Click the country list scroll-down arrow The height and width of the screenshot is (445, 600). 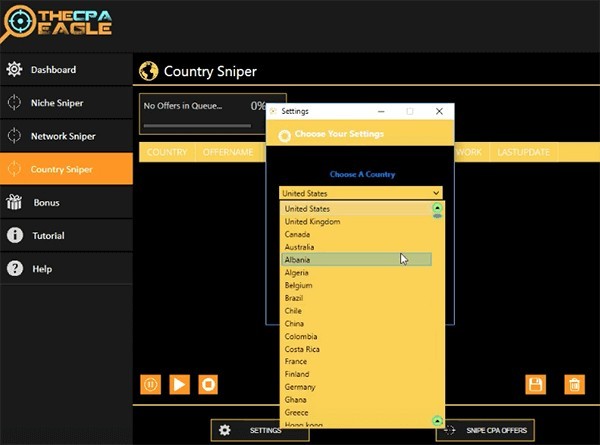click(x=437, y=421)
